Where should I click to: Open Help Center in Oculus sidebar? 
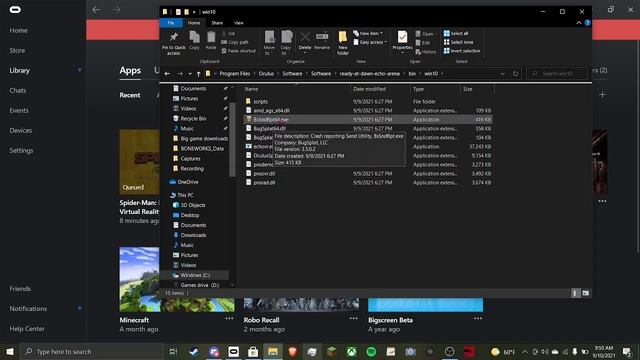tap(27, 329)
